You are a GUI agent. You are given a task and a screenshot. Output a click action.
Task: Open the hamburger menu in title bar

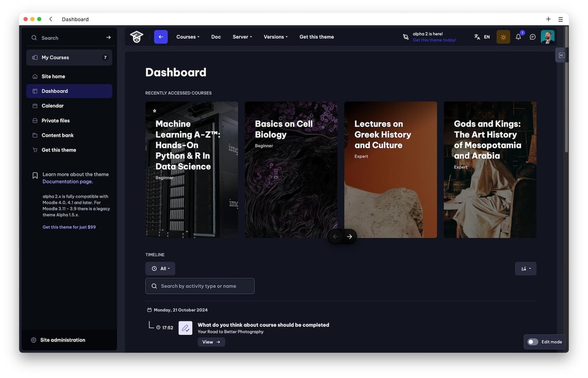561,19
